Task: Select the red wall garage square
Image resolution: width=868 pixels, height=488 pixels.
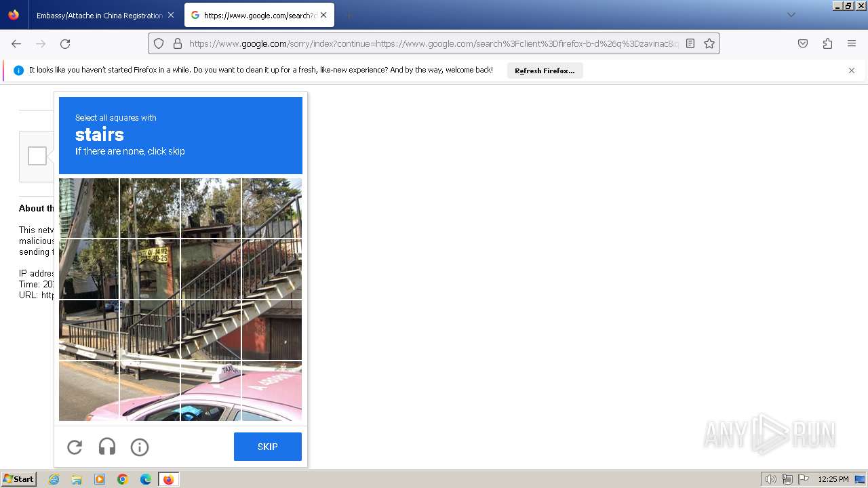Action: 272,330
